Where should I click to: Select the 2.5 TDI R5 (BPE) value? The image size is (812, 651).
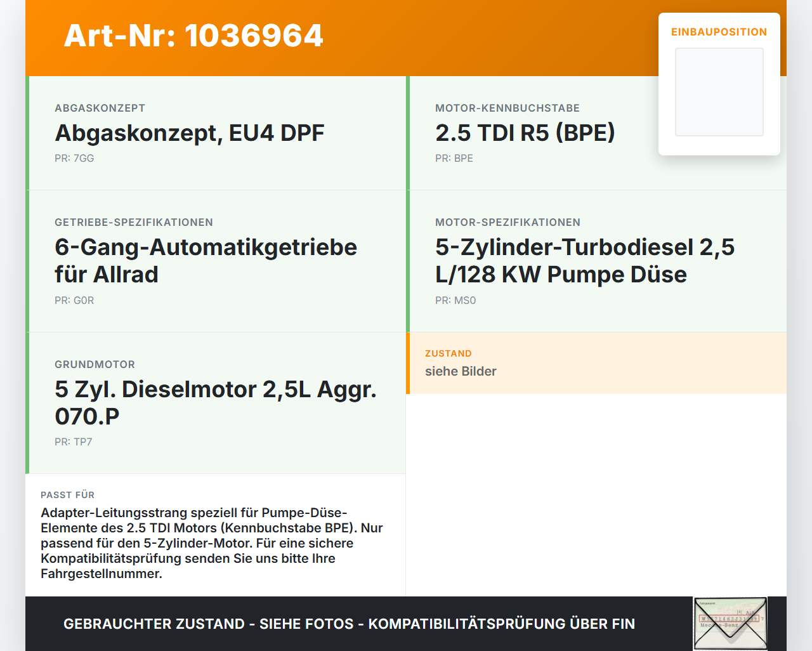[x=525, y=133]
